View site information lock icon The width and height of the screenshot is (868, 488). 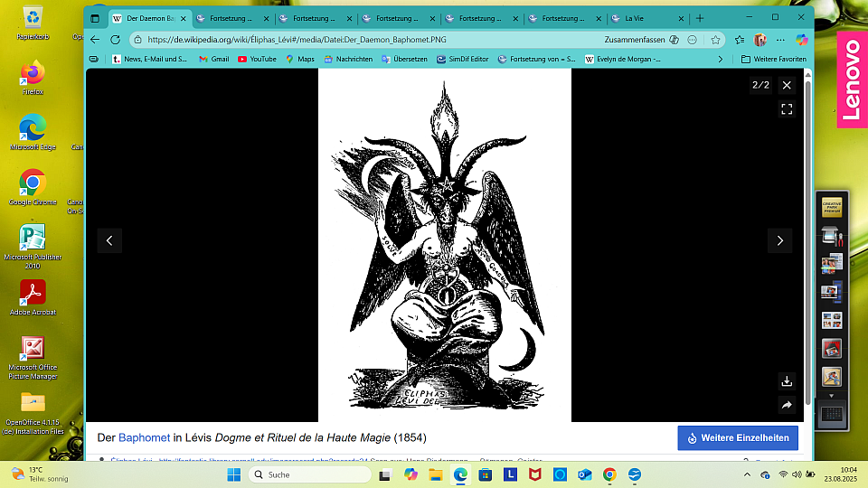[x=137, y=40]
